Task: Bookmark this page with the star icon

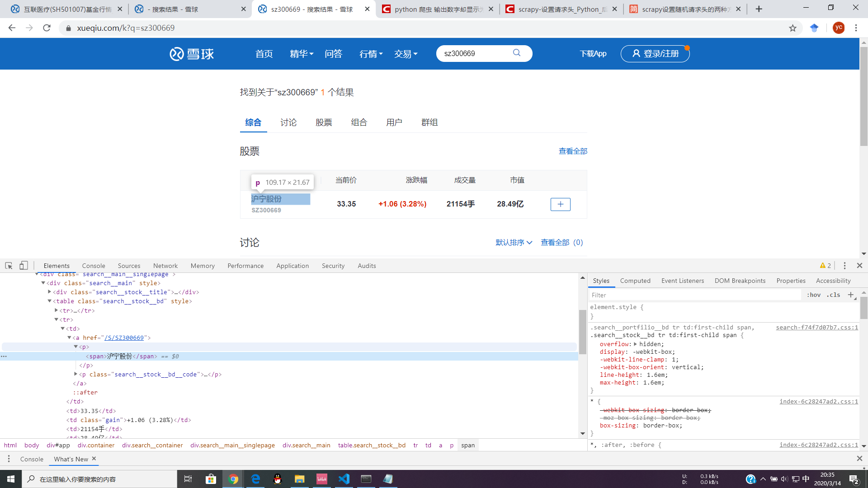Action: pos(793,28)
